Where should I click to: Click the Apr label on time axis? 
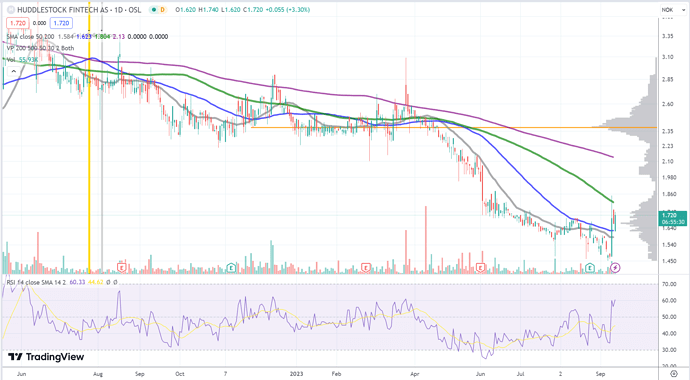[x=415, y=374]
